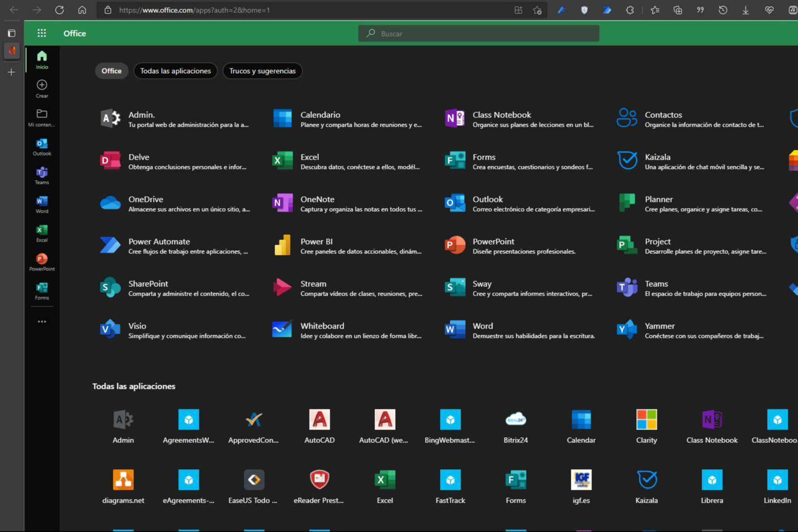The image size is (798, 532).
Task: Open Mi contenido folder in sidebar
Action: click(x=42, y=117)
